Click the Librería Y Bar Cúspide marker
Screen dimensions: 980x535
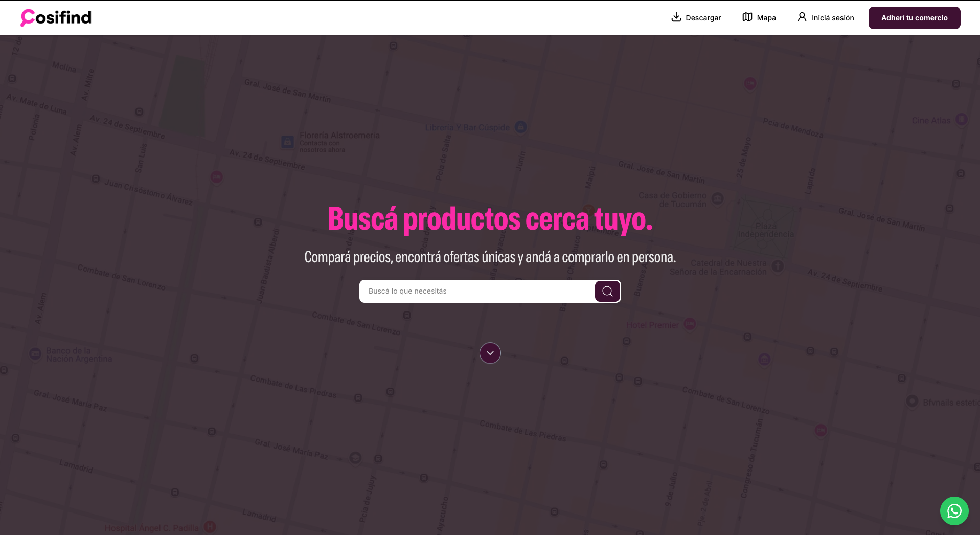coord(520,127)
